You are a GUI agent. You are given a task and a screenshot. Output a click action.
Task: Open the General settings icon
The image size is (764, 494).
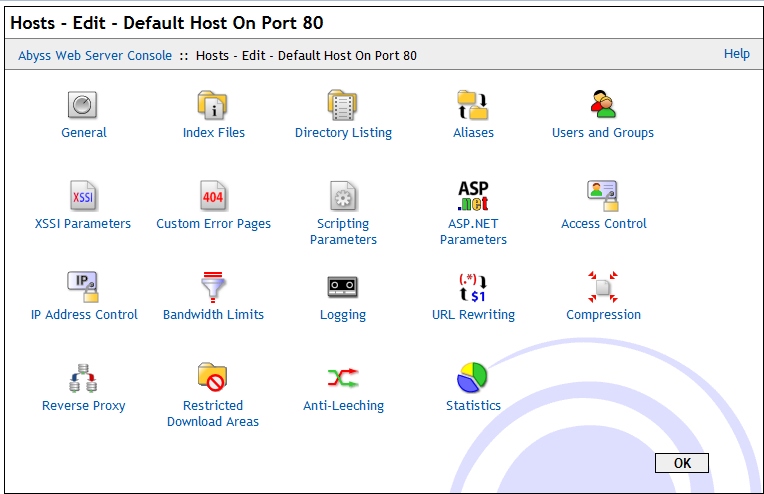[83, 105]
